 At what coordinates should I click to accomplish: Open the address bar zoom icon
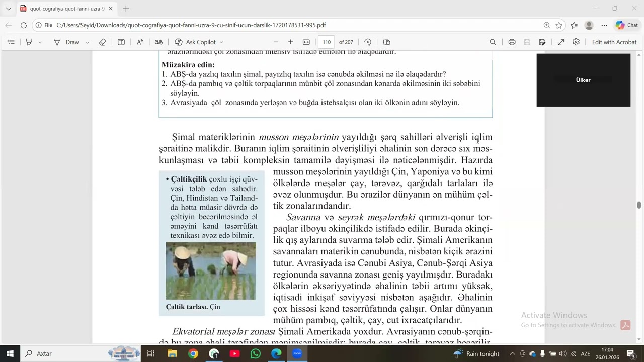click(x=546, y=25)
